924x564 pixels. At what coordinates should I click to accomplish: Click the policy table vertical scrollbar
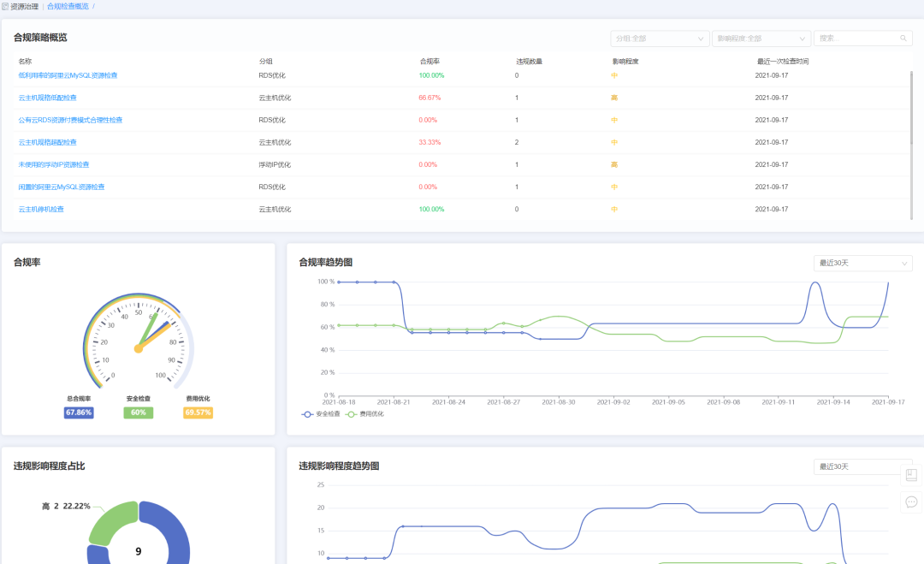pos(911,145)
